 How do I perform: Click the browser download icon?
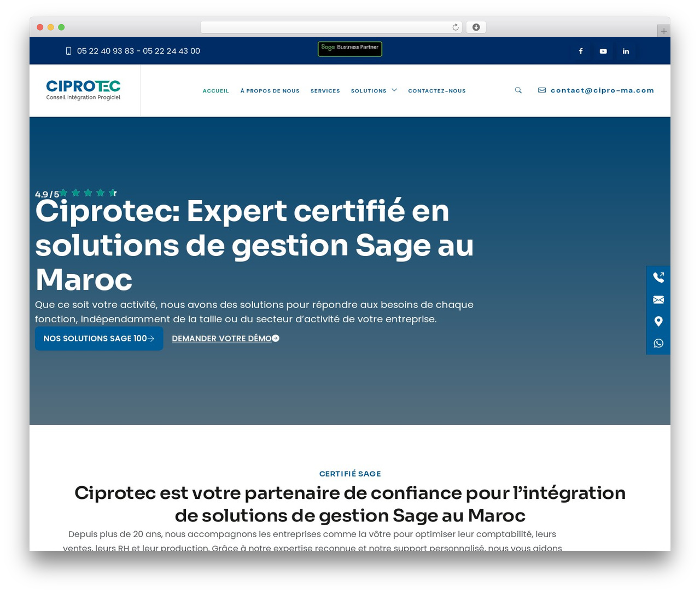(x=476, y=27)
